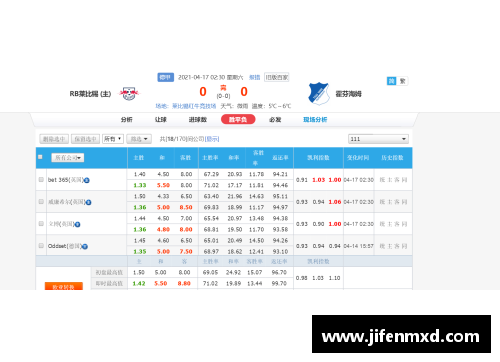Open info badge beside 威廉希尔
This screenshot has height=362, width=500.
pos(89,202)
